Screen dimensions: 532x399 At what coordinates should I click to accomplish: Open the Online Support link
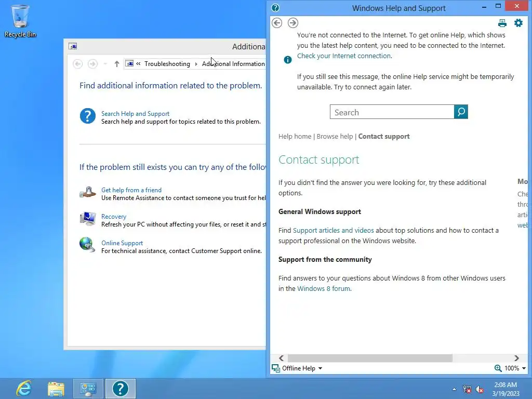(x=122, y=243)
